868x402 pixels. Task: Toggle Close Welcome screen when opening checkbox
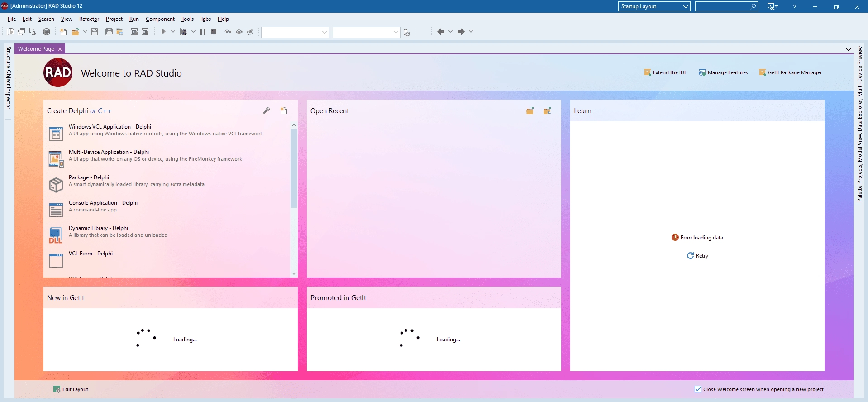click(x=698, y=389)
